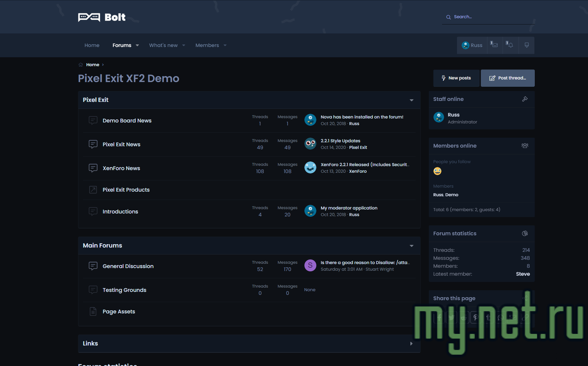
Task: Click Stuart Wright's purple S avatar
Action: [310, 265]
